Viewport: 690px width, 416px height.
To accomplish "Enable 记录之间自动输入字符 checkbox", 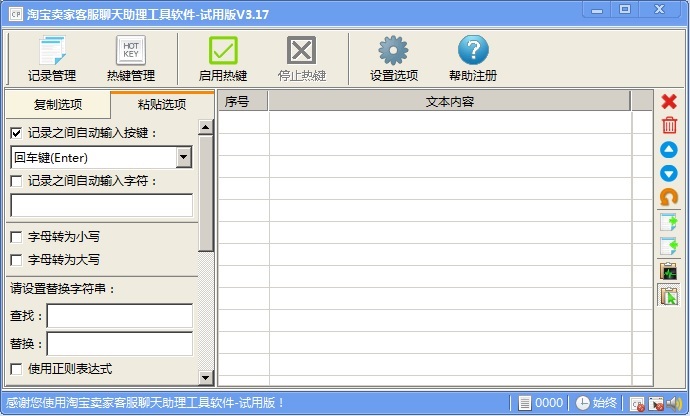I will pos(16,181).
